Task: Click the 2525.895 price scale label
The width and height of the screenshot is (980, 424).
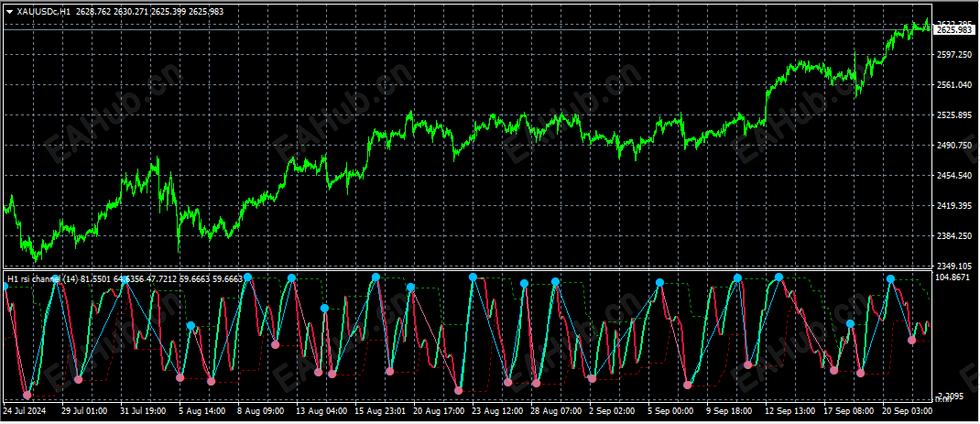Action: point(954,115)
